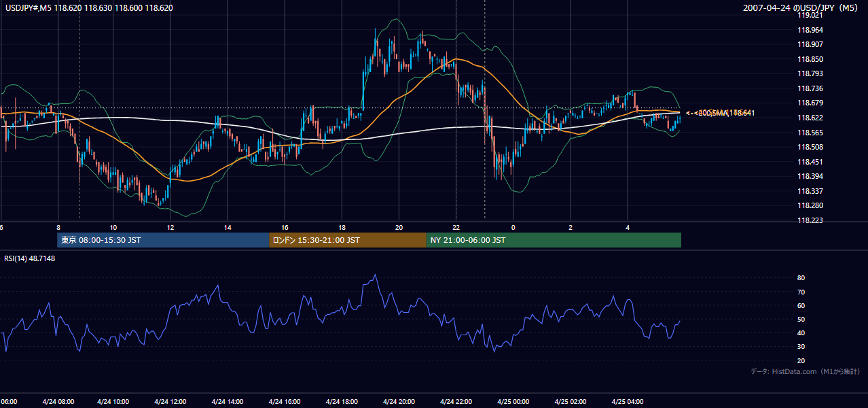Click hour tick 18 under the price chart
This screenshot has height=408, width=868.
click(342, 228)
